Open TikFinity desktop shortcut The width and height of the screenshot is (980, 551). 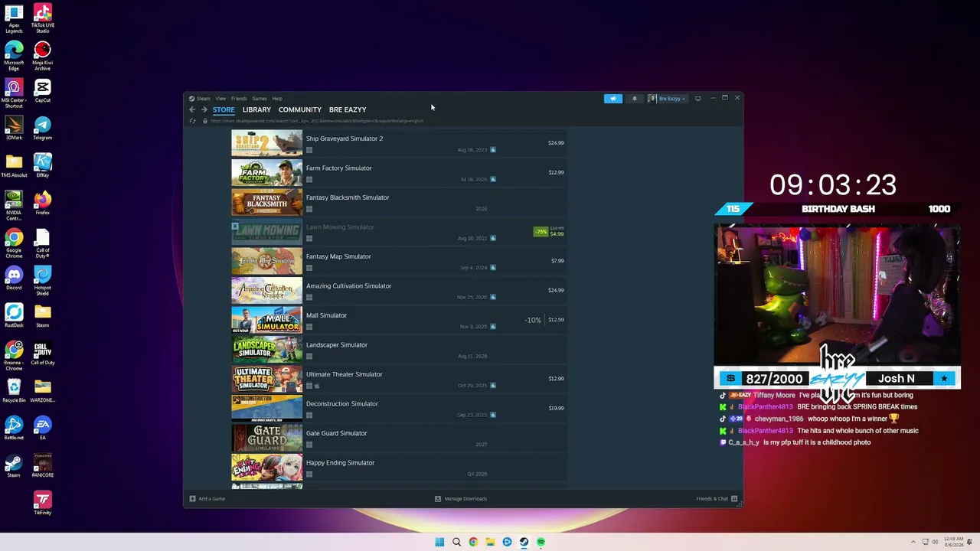click(43, 504)
